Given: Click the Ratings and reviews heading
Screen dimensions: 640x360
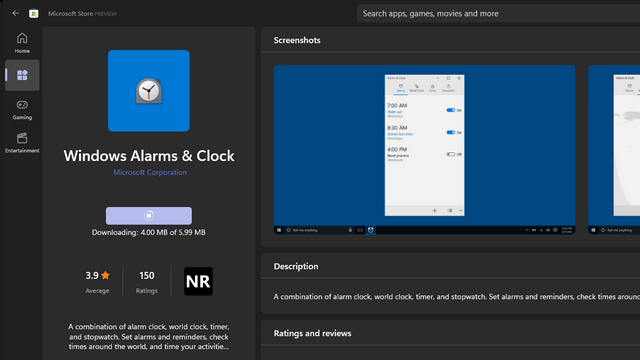Looking at the screenshot, I should click(312, 333).
